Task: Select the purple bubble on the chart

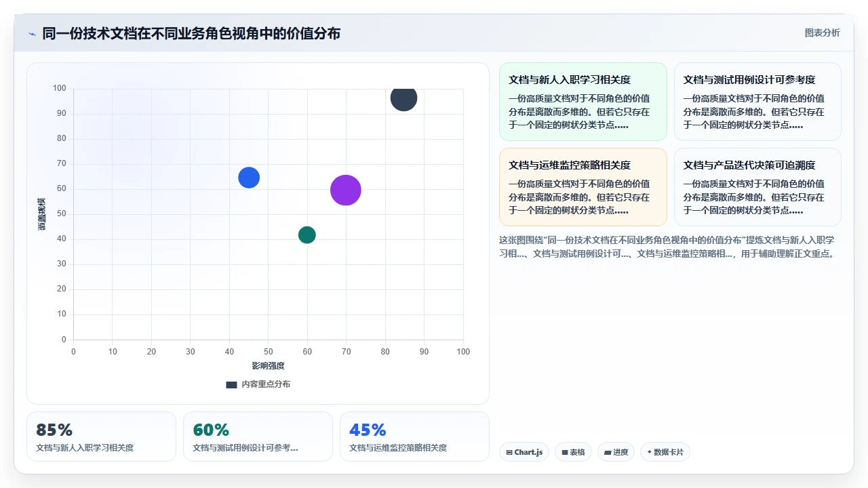Action: click(x=346, y=190)
